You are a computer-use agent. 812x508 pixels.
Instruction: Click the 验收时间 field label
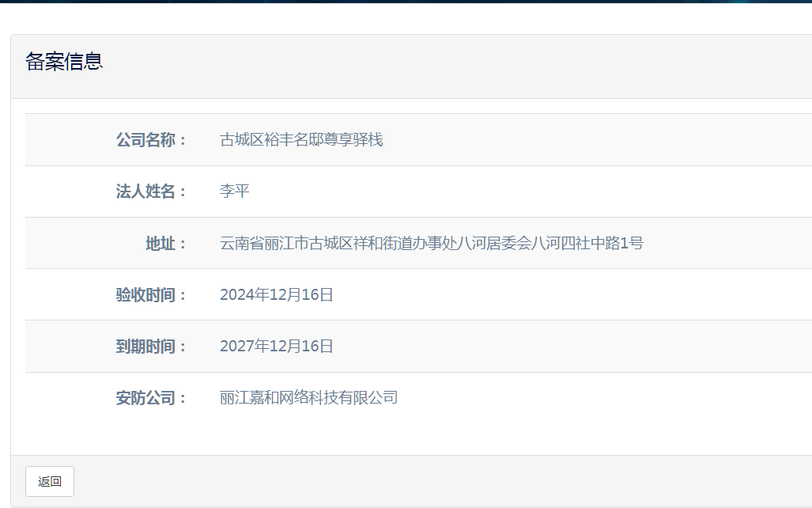[x=151, y=295]
